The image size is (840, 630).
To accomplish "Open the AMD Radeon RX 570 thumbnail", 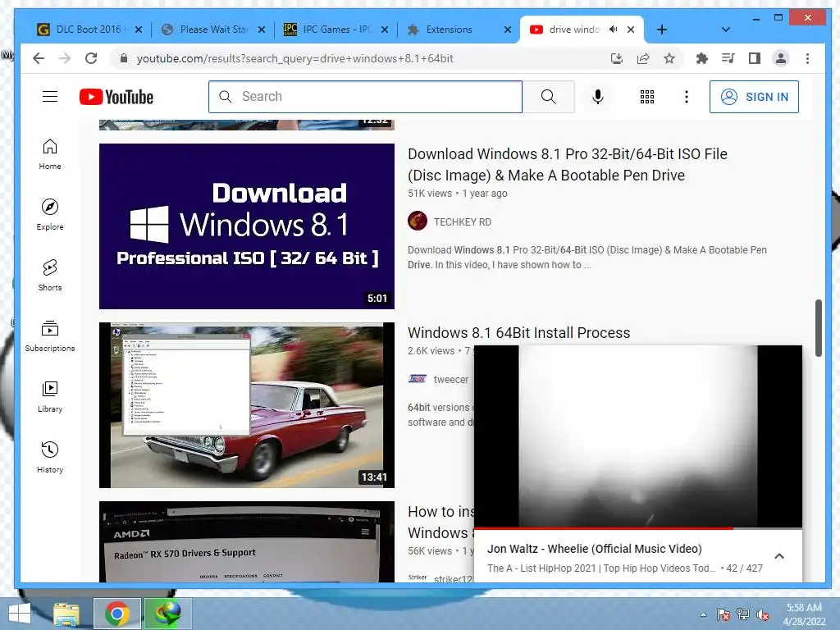I will (246, 541).
